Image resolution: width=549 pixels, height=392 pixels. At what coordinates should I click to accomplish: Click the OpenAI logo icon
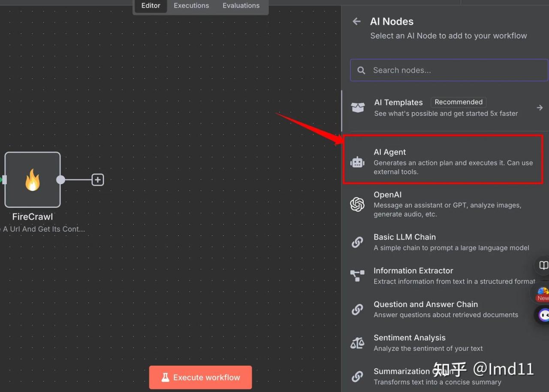coord(357,204)
